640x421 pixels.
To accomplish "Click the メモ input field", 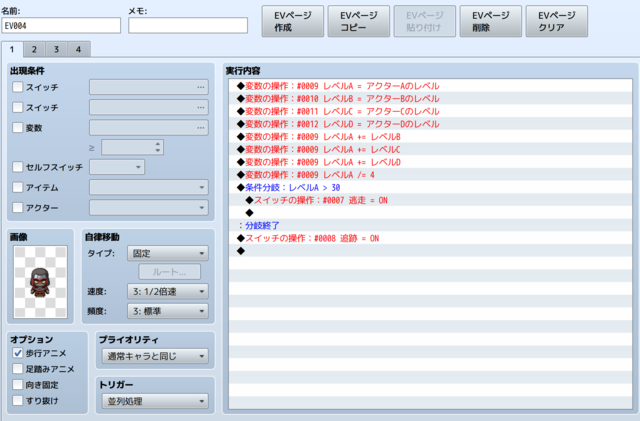I will pyautogui.click(x=188, y=25).
